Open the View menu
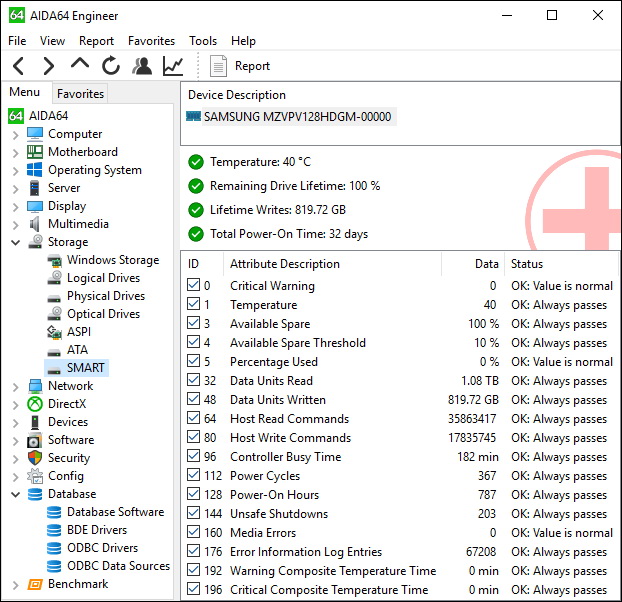The image size is (622, 602). tap(52, 41)
